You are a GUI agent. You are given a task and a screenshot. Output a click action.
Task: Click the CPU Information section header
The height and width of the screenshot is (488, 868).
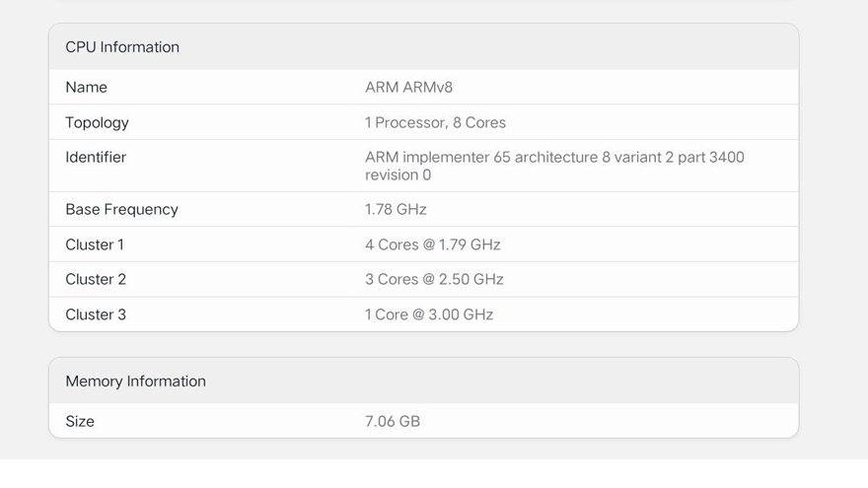122,47
